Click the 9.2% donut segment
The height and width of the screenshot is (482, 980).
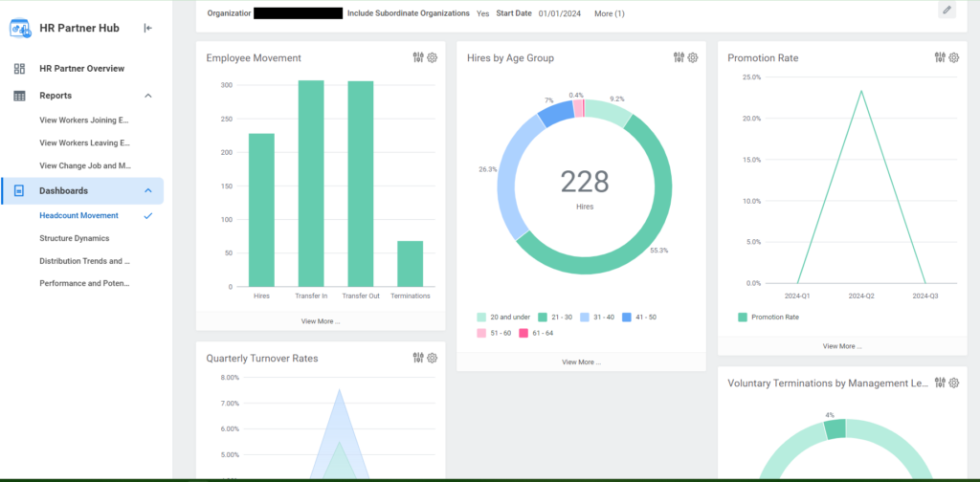pyautogui.click(x=609, y=109)
